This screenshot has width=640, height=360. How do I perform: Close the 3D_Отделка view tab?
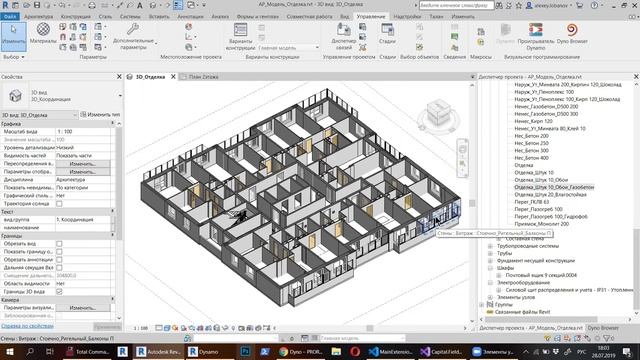[x=173, y=77]
